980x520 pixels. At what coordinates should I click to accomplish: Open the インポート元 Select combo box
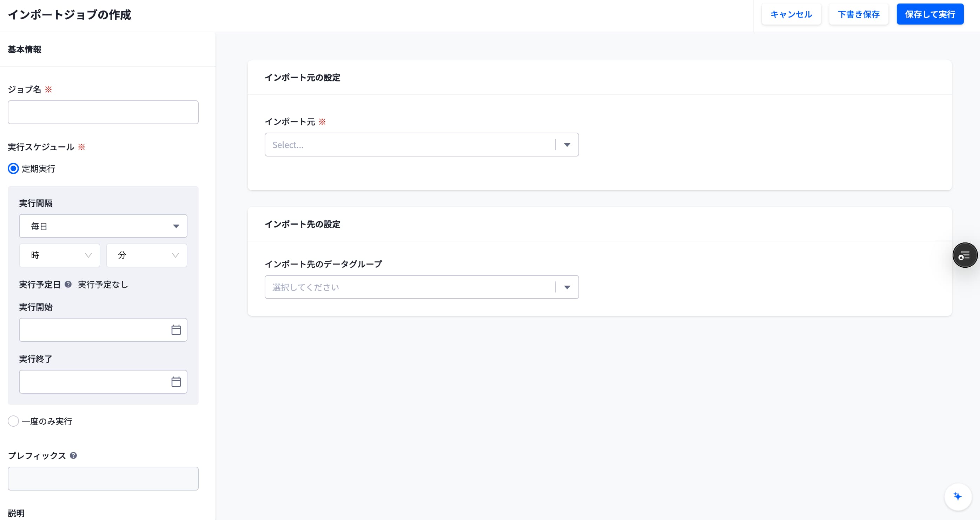[x=422, y=145]
